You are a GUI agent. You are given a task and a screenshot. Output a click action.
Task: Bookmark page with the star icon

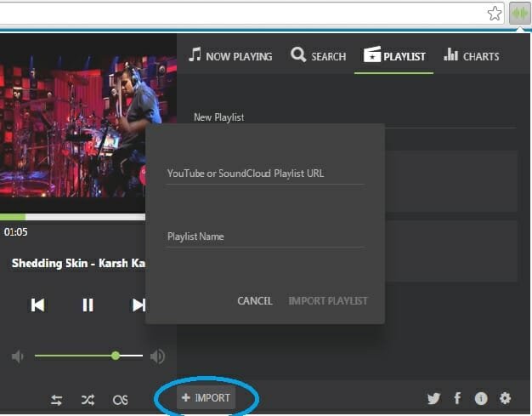point(495,14)
